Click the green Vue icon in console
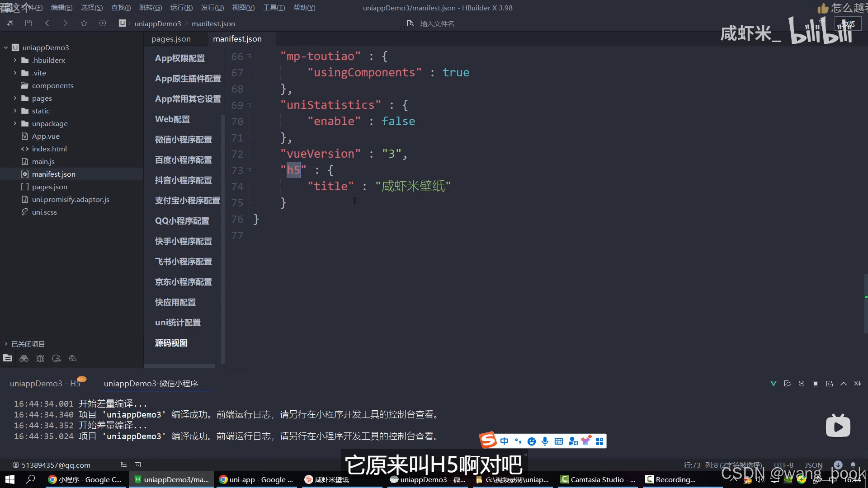The image size is (868, 488). tap(774, 384)
